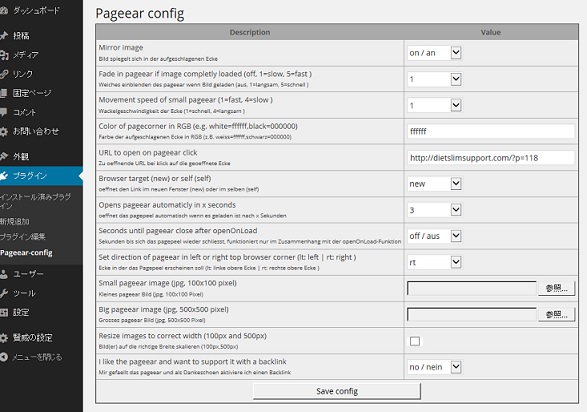This screenshot has width=587, height=412.
Task: Click the Save config button
Action: point(337,391)
